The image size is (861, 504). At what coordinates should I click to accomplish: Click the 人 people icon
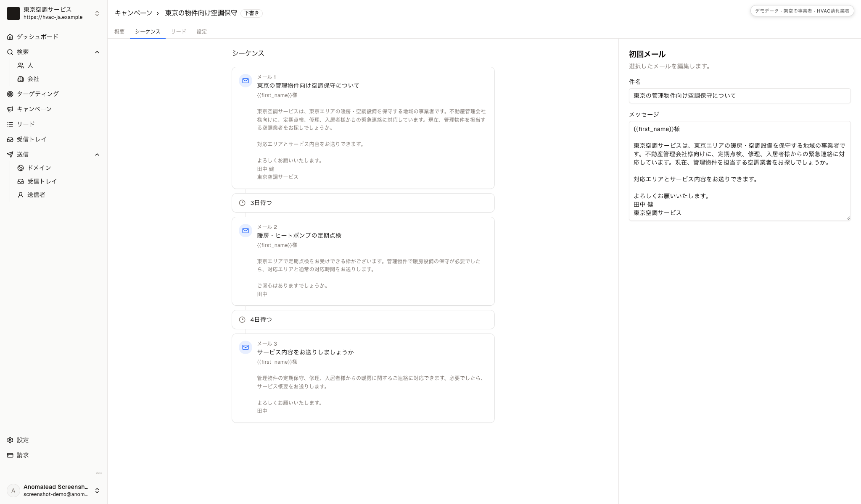click(21, 66)
